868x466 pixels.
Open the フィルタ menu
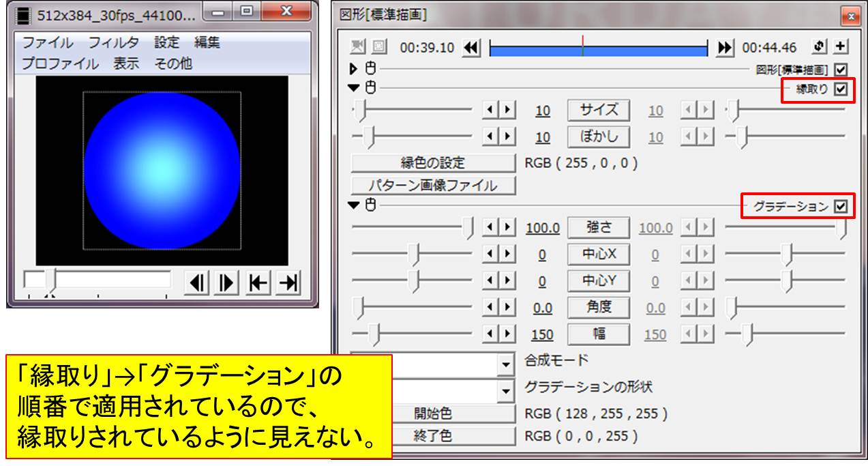[x=113, y=42]
